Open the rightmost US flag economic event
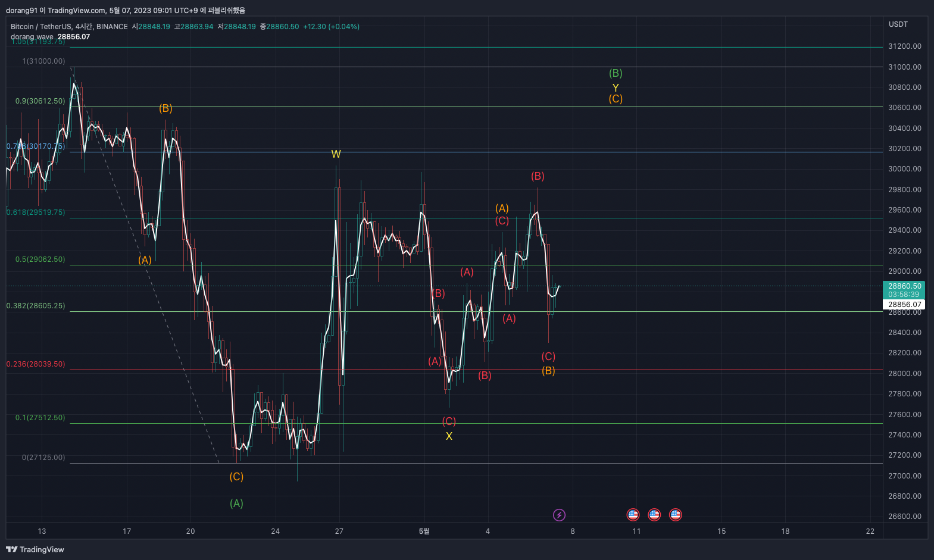This screenshot has height=560, width=934. click(675, 515)
